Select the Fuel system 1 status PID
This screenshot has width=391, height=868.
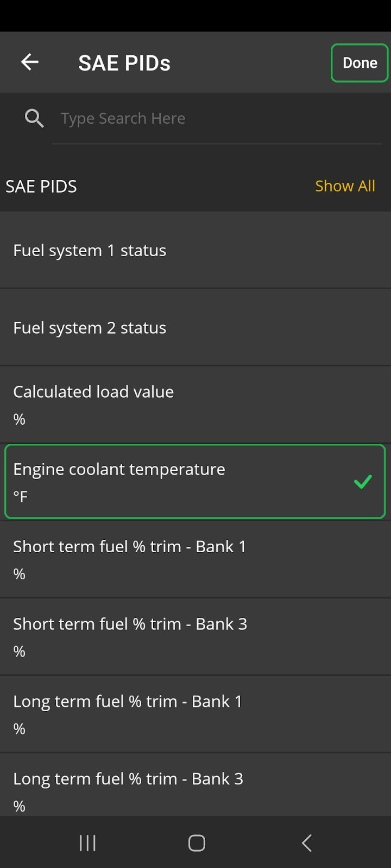point(195,250)
